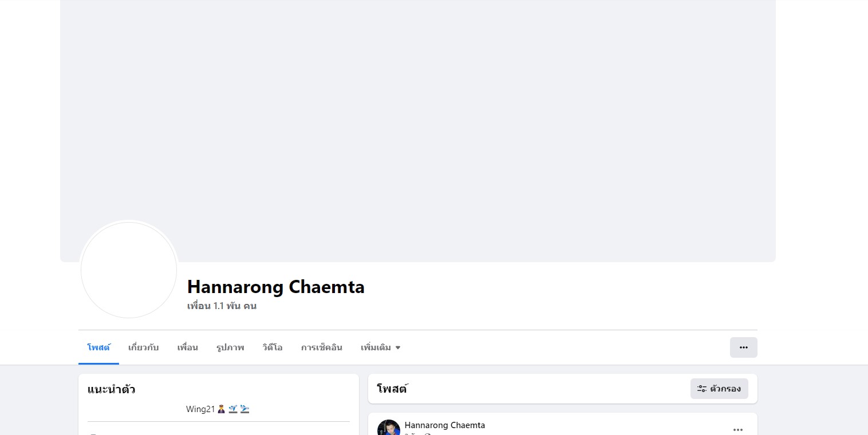The height and width of the screenshot is (435, 868).
Task: Click the post author's small avatar
Action: [x=389, y=428]
